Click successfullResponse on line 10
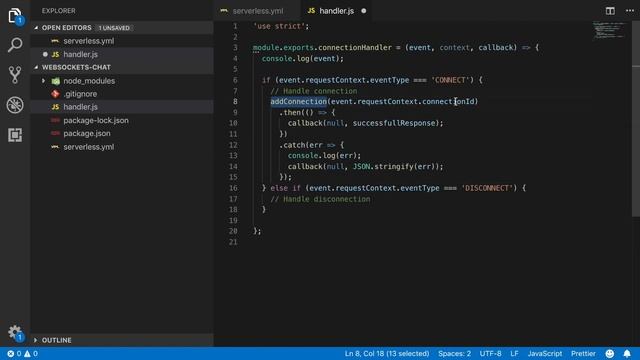Image resolution: width=640 pixels, height=360 pixels. click(393, 123)
